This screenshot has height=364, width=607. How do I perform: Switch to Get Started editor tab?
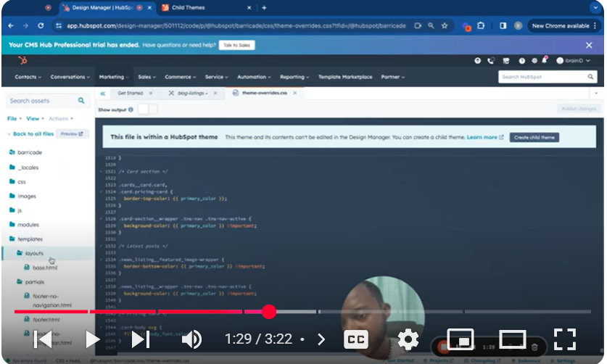[x=130, y=94]
